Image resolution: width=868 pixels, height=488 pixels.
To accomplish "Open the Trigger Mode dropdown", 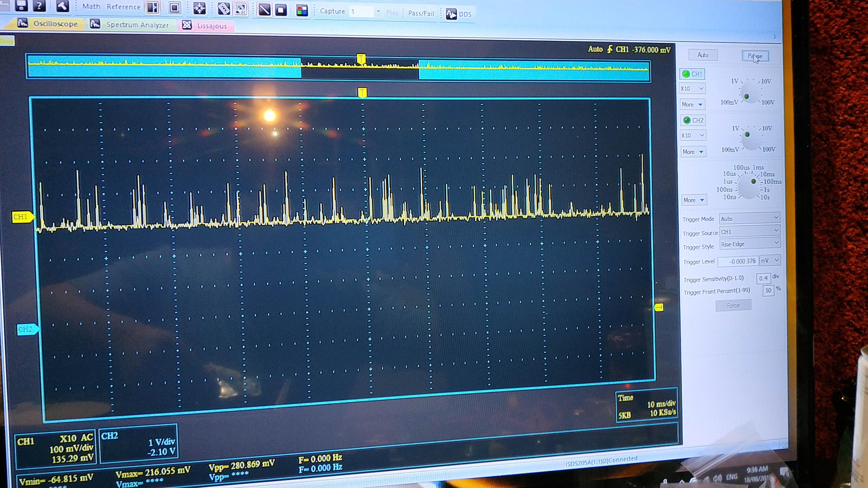I will [750, 218].
